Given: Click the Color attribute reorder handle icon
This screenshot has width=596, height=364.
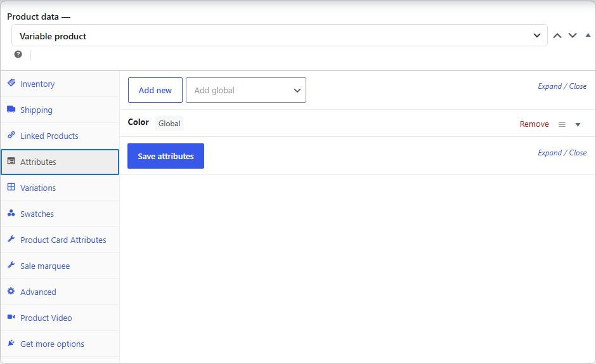Looking at the screenshot, I should [562, 124].
